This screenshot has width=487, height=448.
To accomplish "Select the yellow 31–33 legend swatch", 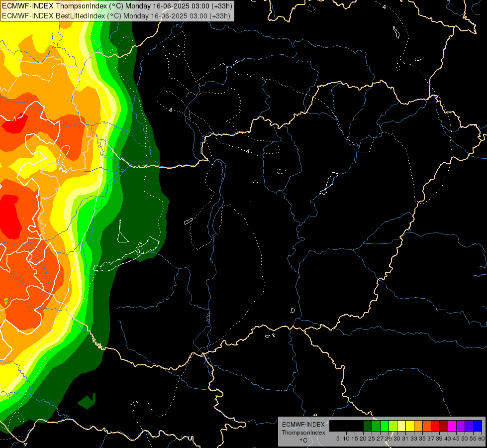I will 410,426.
